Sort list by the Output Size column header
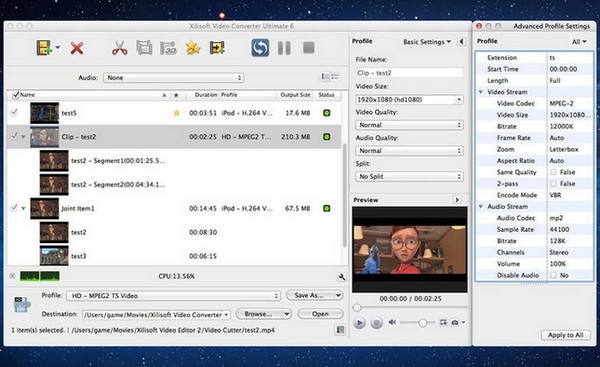Image resolution: width=600 pixels, height=367 pixels. [295, 95]
